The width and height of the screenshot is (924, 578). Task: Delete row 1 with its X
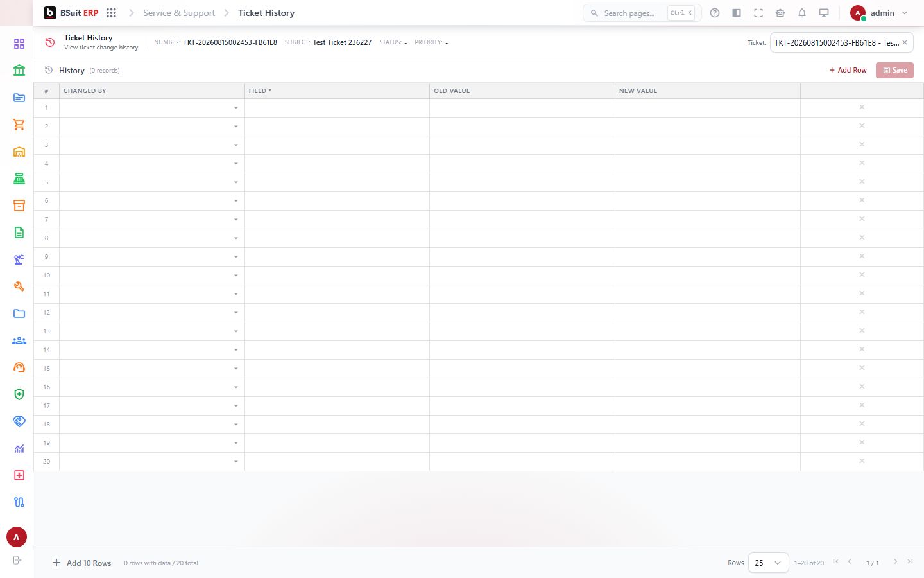click(x=862, y=107)
